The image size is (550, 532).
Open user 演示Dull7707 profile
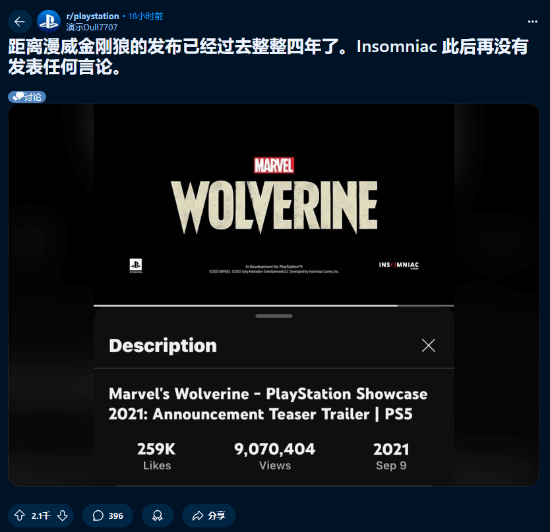(x=92, y=27)
